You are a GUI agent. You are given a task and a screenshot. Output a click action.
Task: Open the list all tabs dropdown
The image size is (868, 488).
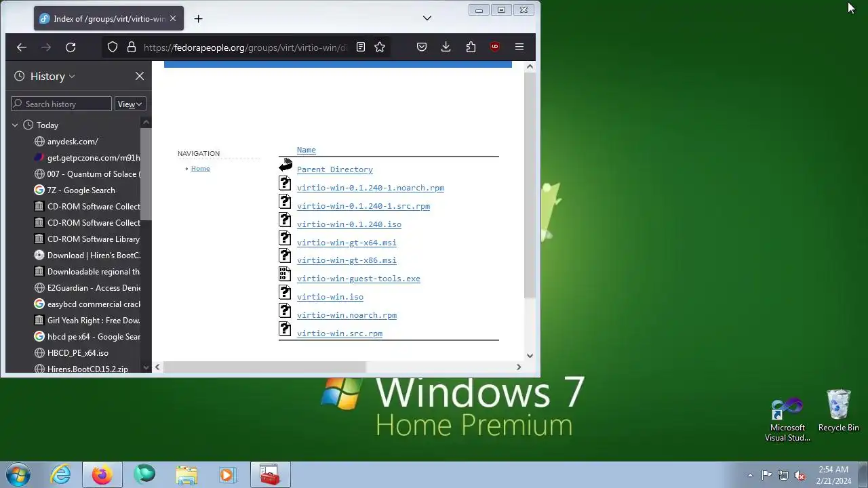pyautogui.click(x=427, y=18)
